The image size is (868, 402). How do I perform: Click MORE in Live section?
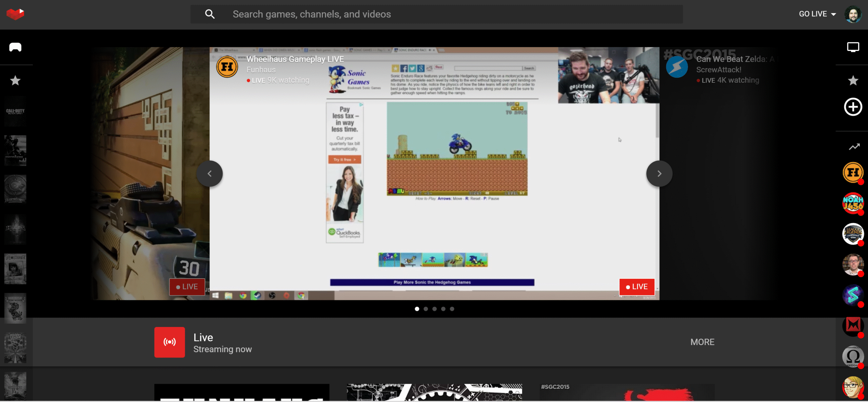pyautogui.click(x=702, y=342)
